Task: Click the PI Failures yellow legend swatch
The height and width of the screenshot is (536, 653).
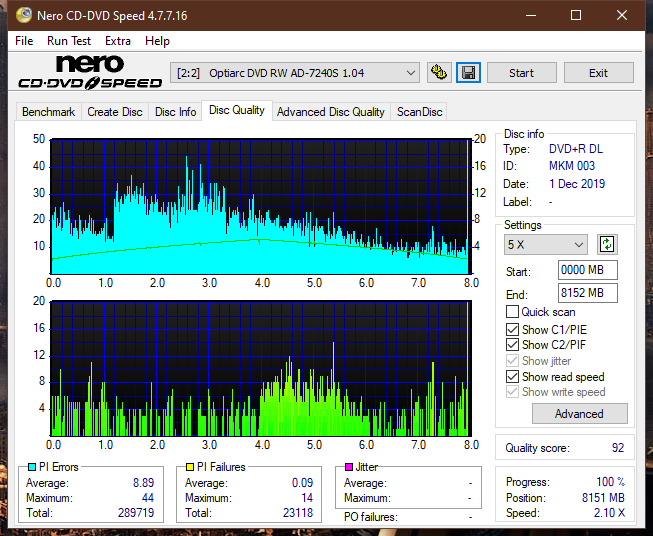Action: pos(190,467)
